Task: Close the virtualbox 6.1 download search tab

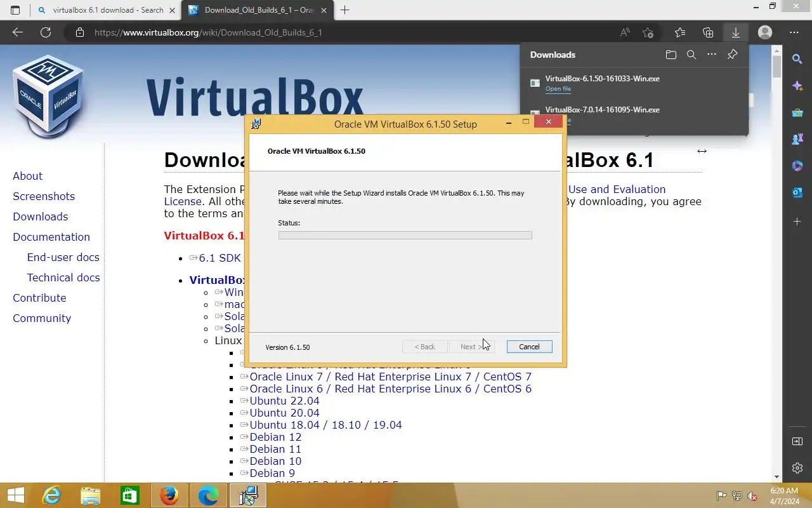Action: pos(172,10)
